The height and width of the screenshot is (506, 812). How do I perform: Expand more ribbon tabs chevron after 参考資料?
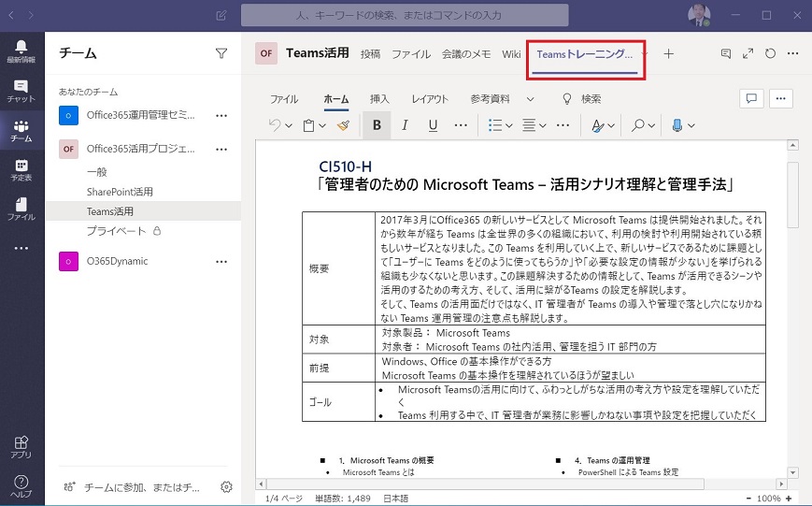[x=531, y=98]
